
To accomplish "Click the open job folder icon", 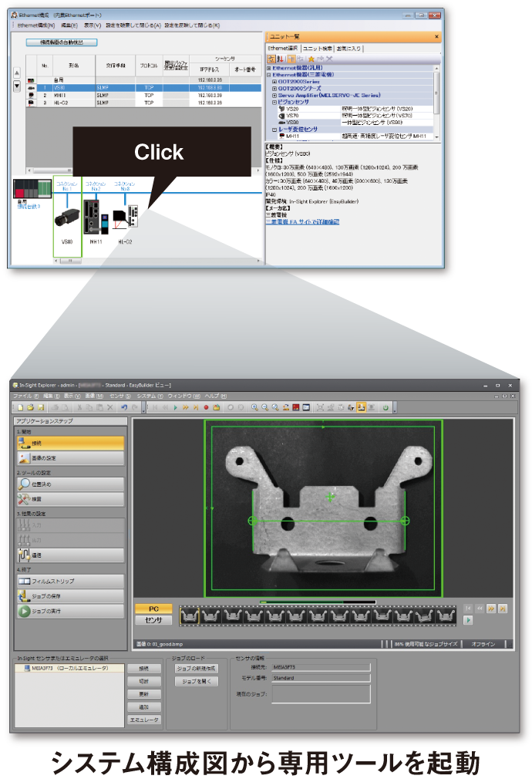I will tap(30, 407).
